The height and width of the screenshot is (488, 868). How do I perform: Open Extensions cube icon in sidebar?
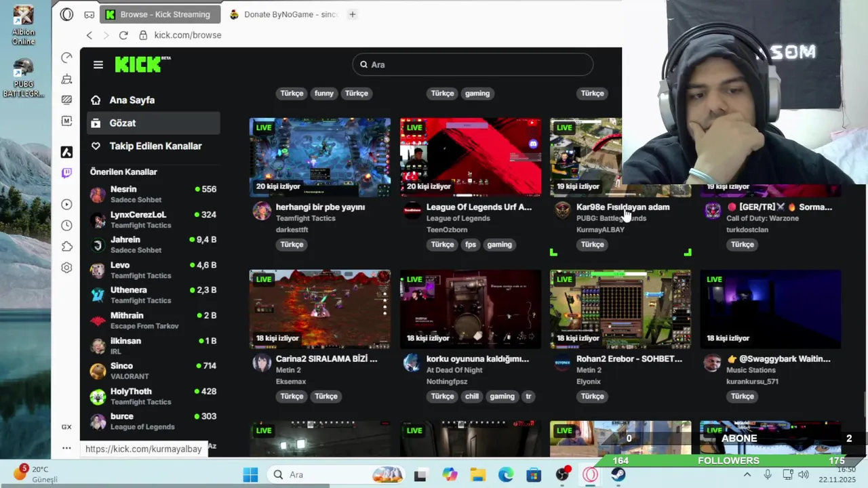click(x=66, y=247)
